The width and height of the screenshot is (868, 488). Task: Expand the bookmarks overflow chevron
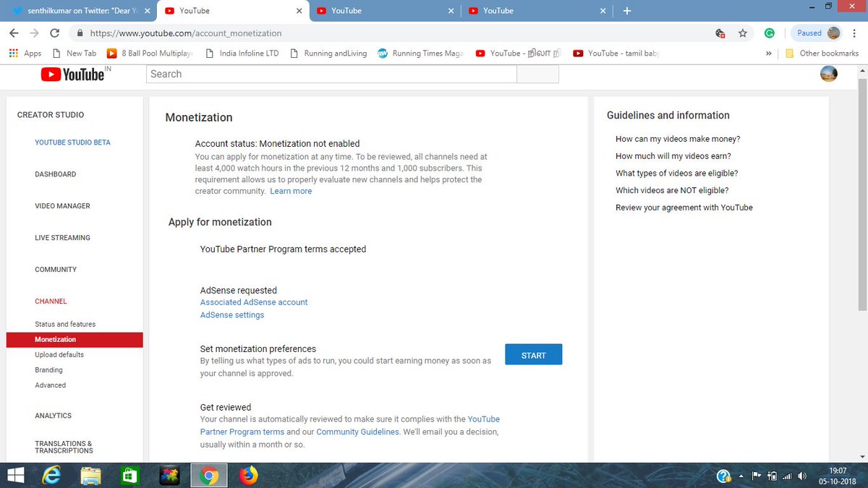tap(770, 53)
